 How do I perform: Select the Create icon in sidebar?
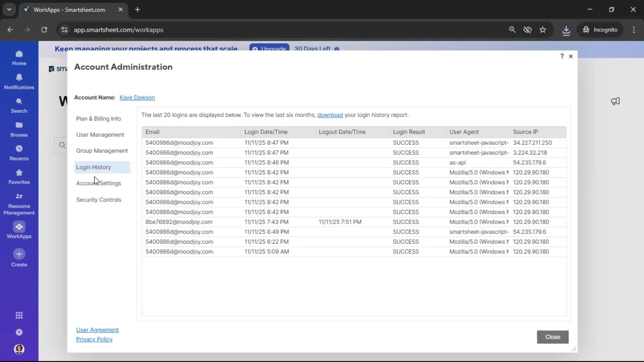tap(19, 258)
